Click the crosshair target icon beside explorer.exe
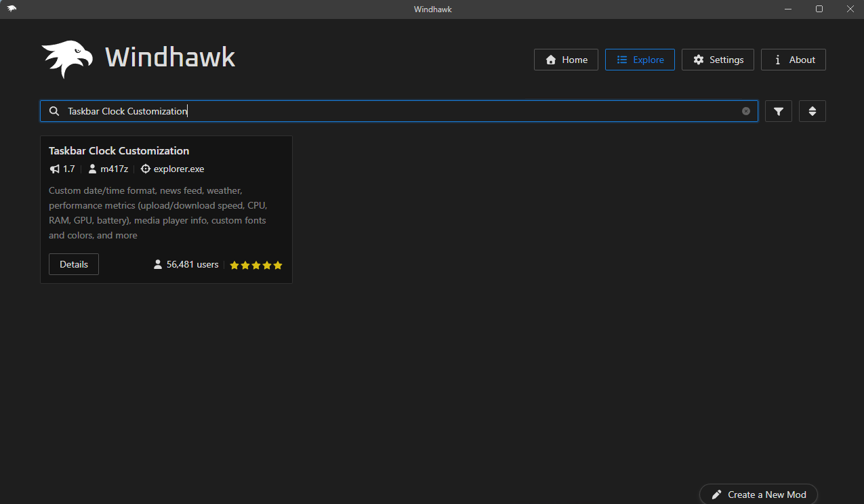This screenshot has height=504, width=864. 145,169
